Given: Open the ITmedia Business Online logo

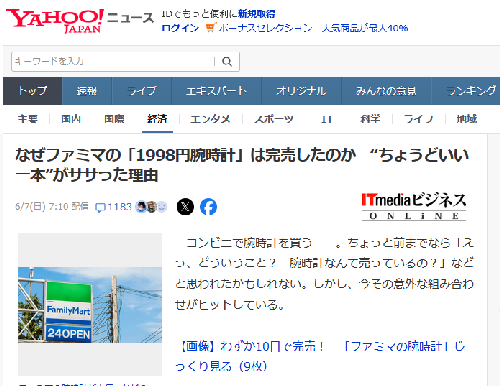Looking at the screenshot, I should [414, 207].
